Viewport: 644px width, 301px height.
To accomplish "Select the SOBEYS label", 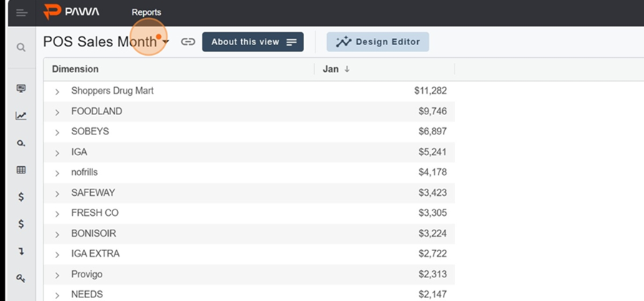I will pos(90,132).
